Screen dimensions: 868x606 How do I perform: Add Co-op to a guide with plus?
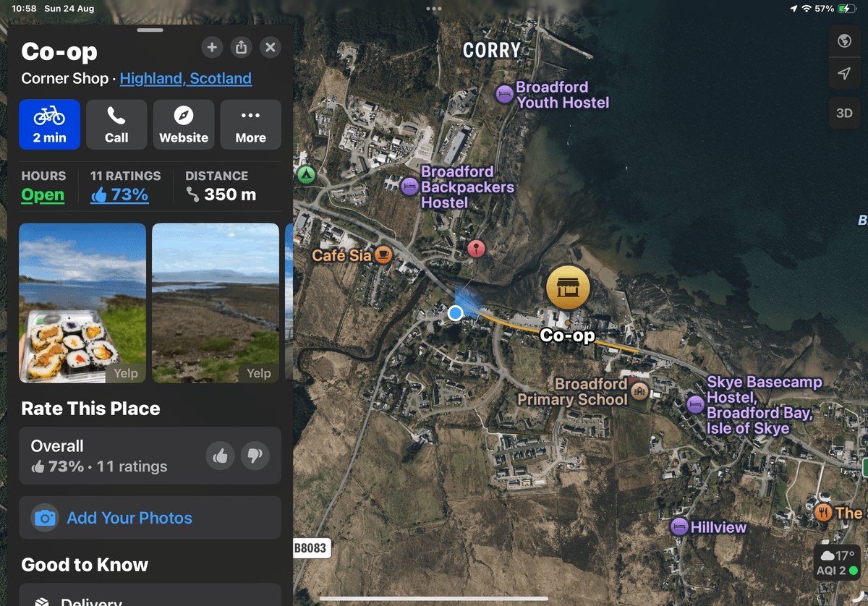[x=211, y=48]
